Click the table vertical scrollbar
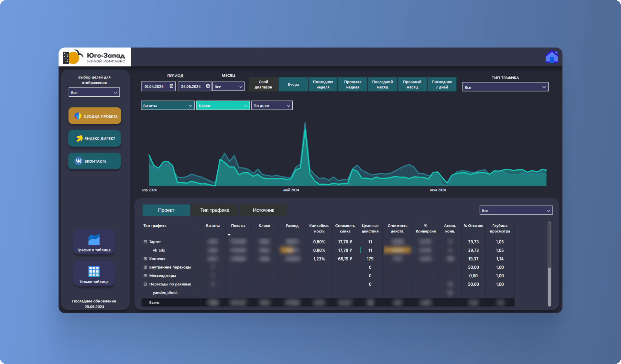The width and height of the screenshot is (621, 364). point(549,246)
